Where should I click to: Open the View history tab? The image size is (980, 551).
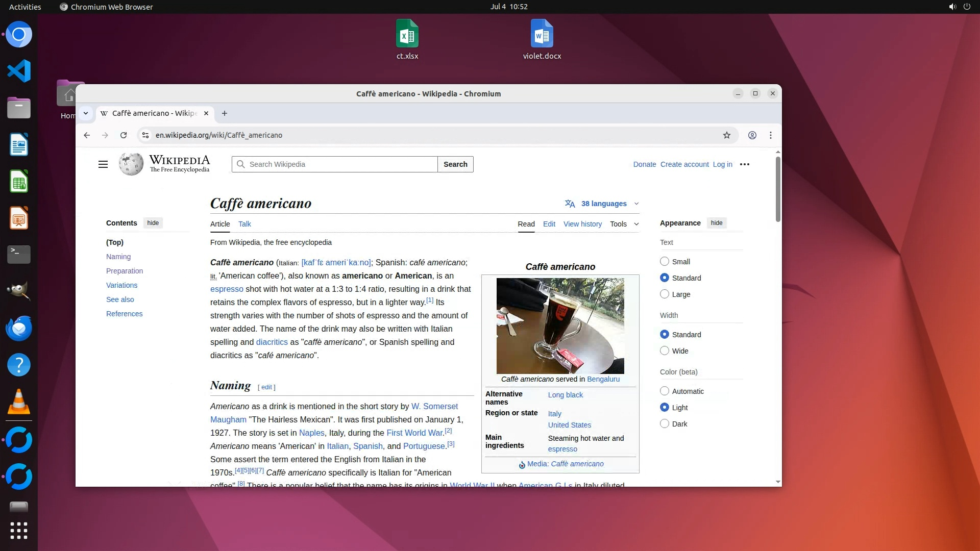[582, 224]
